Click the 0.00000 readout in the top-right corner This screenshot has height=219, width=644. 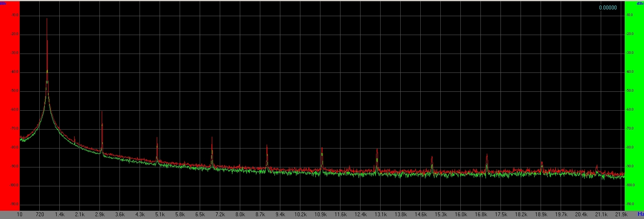608,8
